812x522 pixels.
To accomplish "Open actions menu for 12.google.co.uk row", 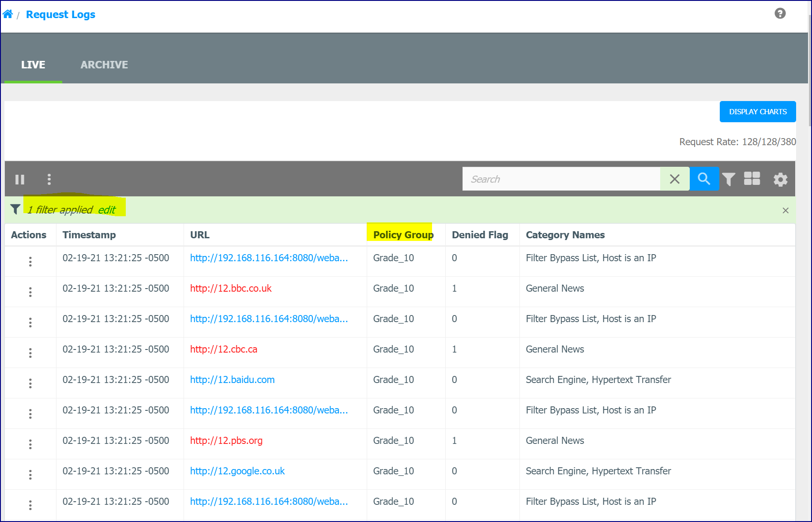I will coord(30,475).
